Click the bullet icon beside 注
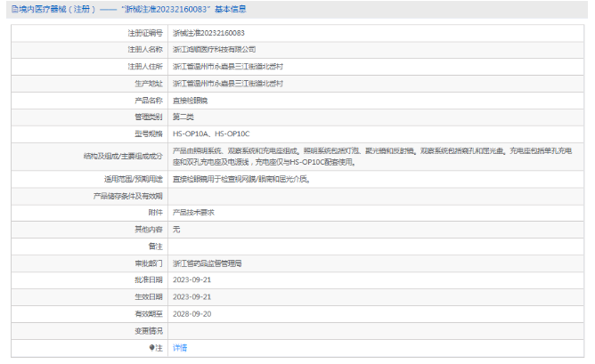The width and height of the screenshot is (595, 364). click(151, 347)
